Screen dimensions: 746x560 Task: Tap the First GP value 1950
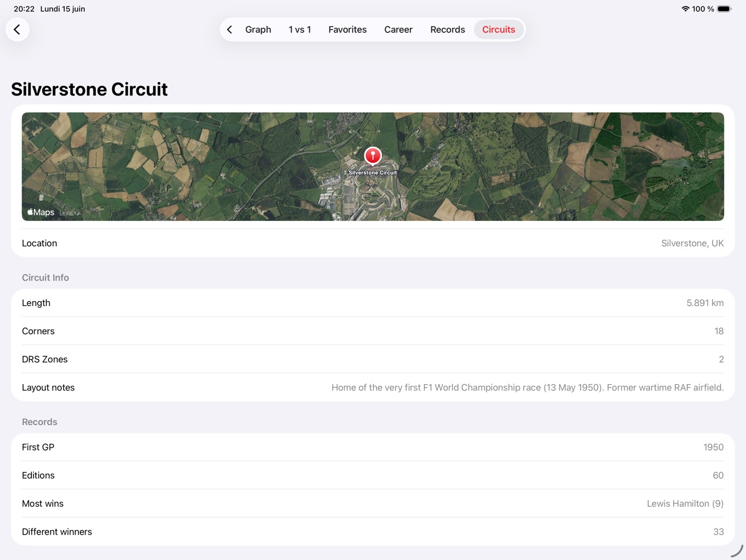coord(713,447)
